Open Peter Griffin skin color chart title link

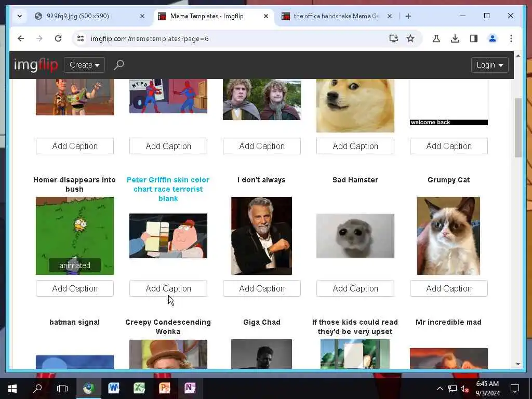tap(168, 189)
